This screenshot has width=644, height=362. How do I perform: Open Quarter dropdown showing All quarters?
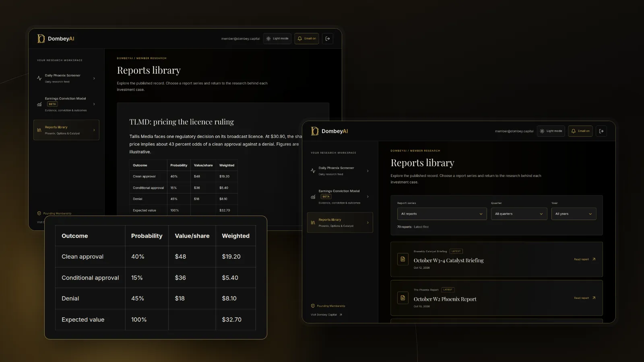click(519, 214)
